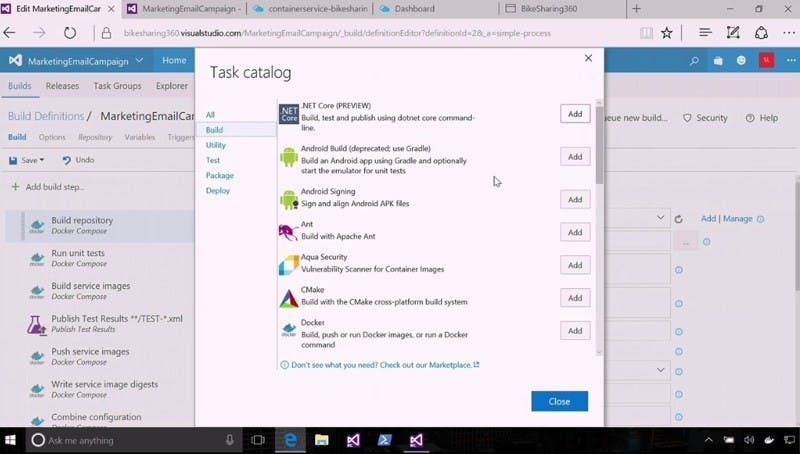Screen dimensions: 800x454
Task: Click the task catalog scrollbar
Action: click(599, 144)
